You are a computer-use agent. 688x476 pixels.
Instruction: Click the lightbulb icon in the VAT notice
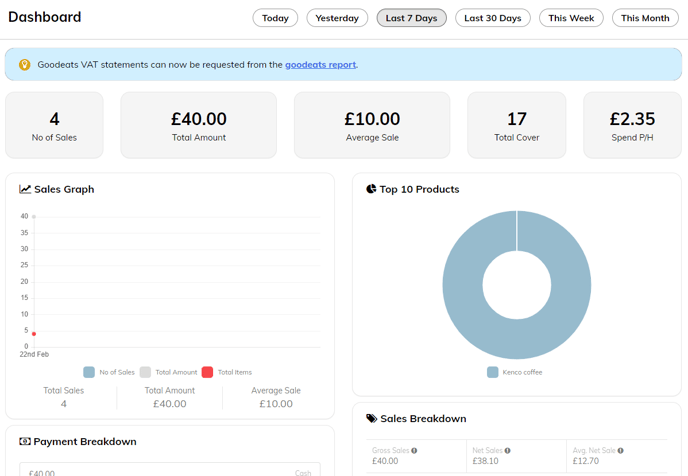25,65
